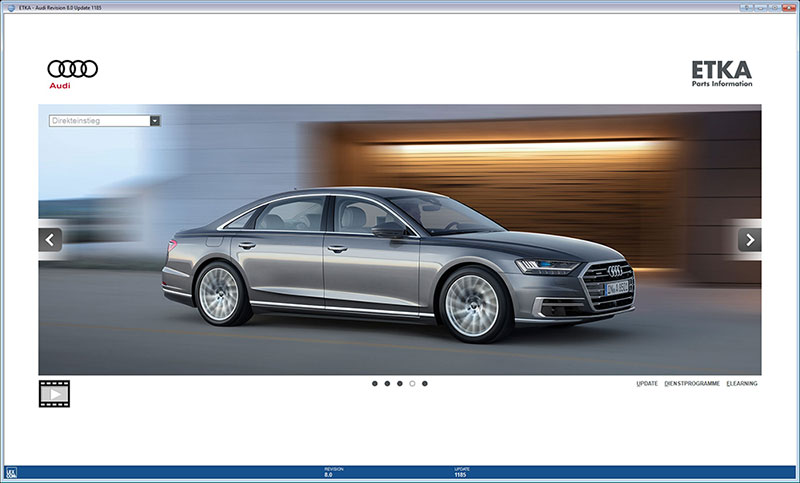Viewport: 800px width, 483px height.
Task: Click the Update 1185 status text
Action: tap(460, 472)
